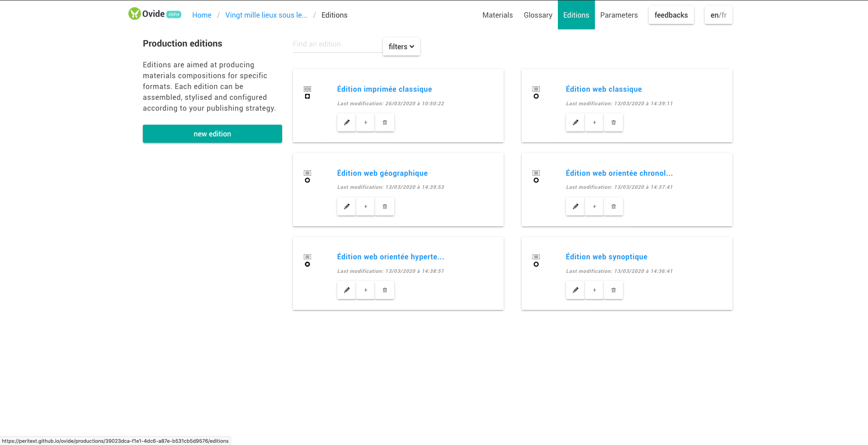Screen dimensions: 868x445
Task: Edit the Édition imprimée classique card
Action: pos(347,122)
